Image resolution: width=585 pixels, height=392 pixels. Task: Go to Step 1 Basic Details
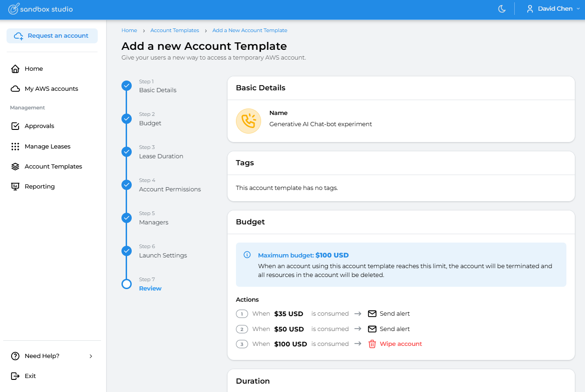pyautogui.click(x=157, y=90)
